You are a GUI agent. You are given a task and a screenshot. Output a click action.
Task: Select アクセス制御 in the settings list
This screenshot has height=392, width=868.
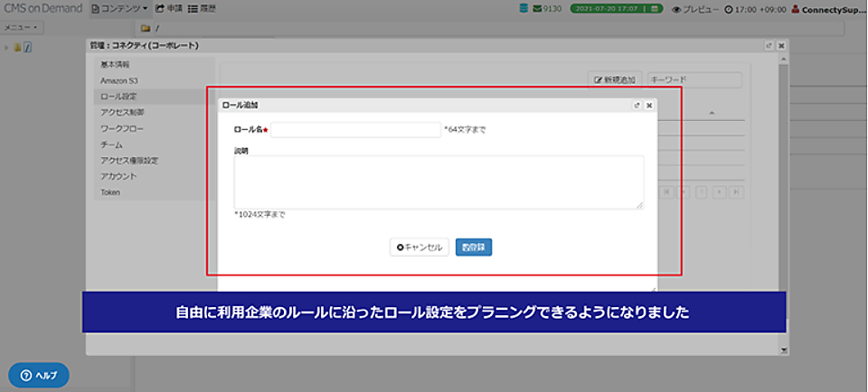tap(122, 112)
